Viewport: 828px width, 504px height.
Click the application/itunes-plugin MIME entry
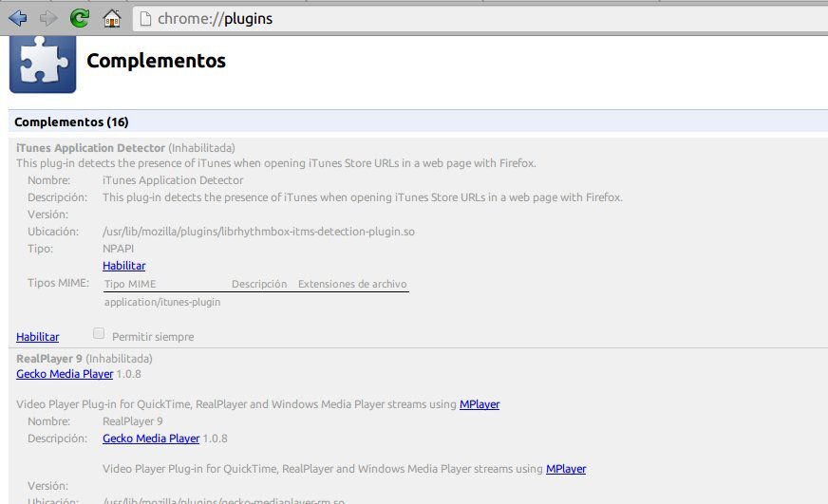162,302
